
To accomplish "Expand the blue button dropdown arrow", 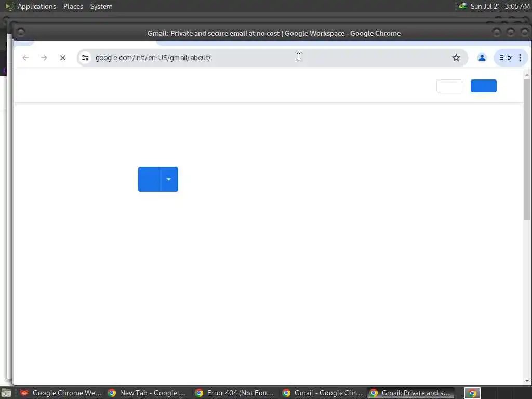I will tap(169, 179).
